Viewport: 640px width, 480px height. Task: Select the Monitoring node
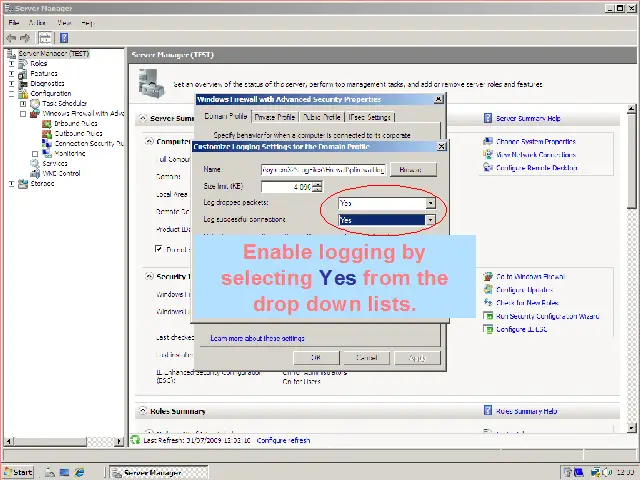[x=64, y=153]
